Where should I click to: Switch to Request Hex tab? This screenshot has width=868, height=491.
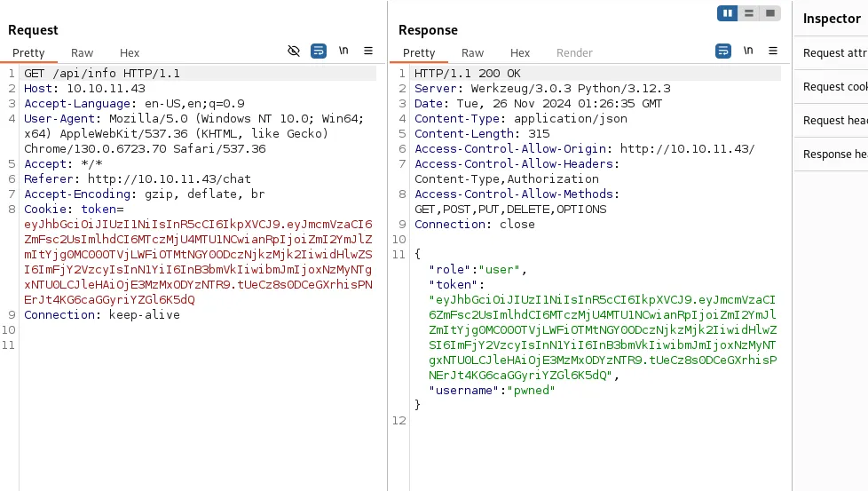[130, 53]
